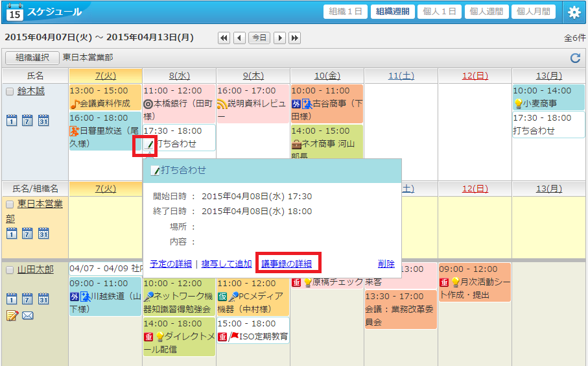The height and width of the screenshot is (366, 588).
Task: Tick the checkbox next to 東日本営業部
Action: click(x=10, y=204)
